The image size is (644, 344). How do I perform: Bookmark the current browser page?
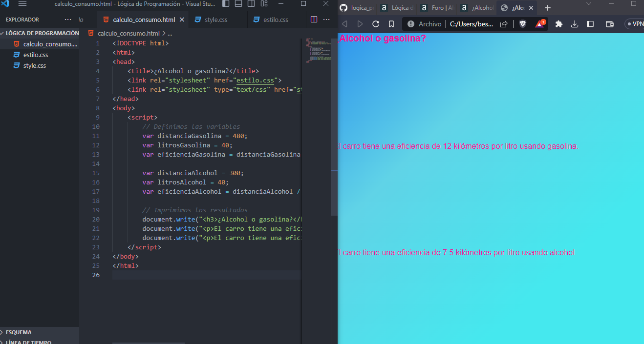[x=391, y=24]
